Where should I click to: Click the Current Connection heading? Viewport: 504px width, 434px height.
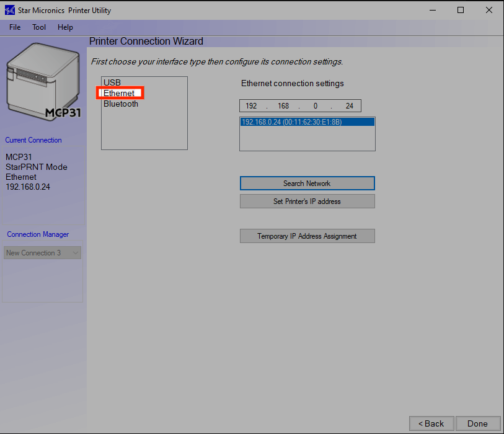[33, 140]
